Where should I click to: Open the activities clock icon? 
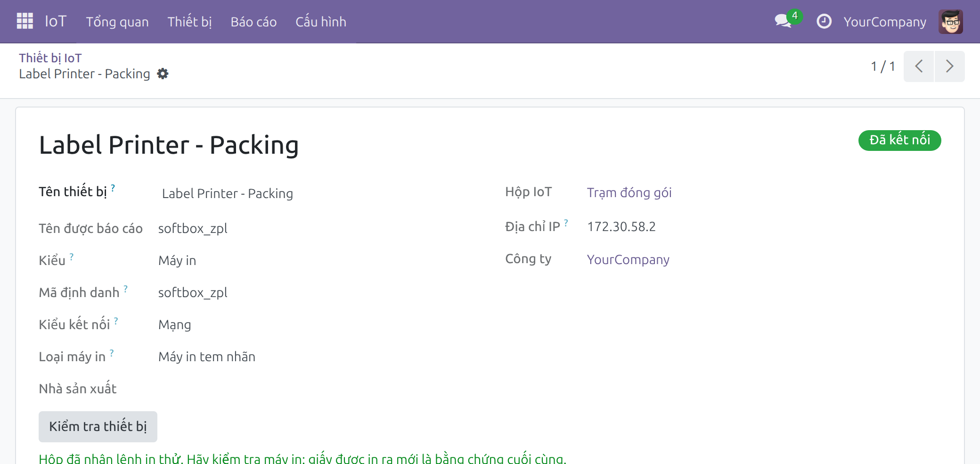click(824, 21)
